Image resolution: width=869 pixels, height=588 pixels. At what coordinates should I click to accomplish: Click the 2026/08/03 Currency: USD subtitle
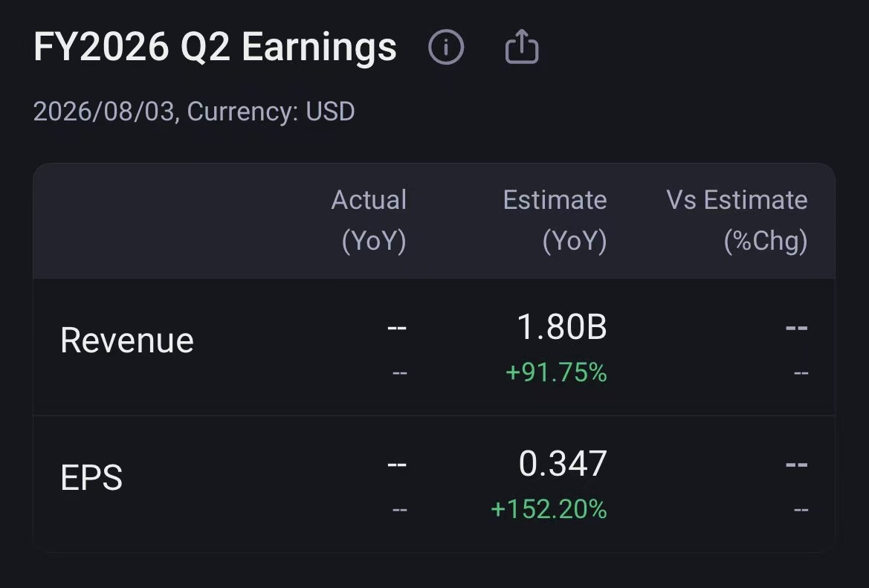click(x=194, y=112)
